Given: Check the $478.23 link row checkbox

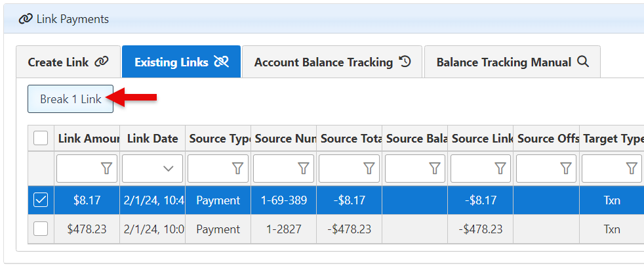Looking at the screenshot, I should coord(41,229).
